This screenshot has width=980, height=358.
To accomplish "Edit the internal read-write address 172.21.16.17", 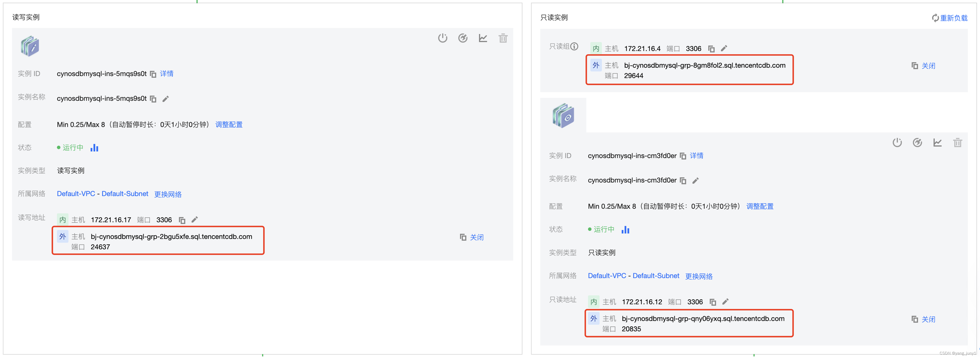I will pyautogui.click(x=195, y=220).
